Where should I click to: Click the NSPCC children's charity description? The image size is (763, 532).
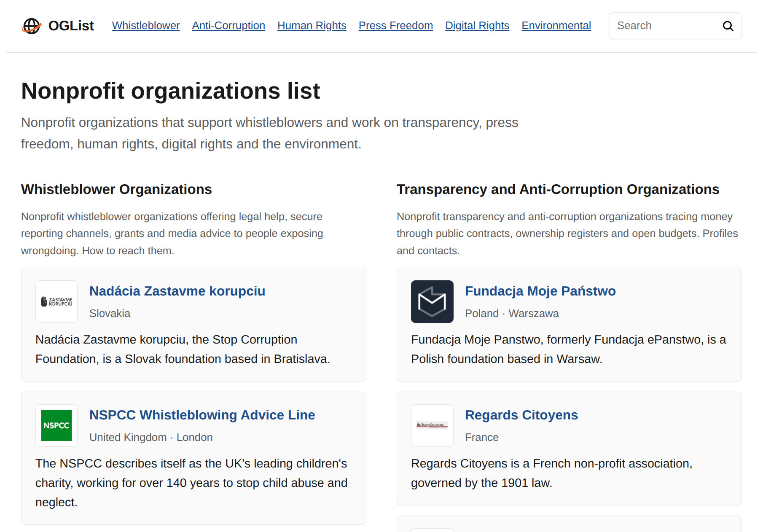(191, 483)
